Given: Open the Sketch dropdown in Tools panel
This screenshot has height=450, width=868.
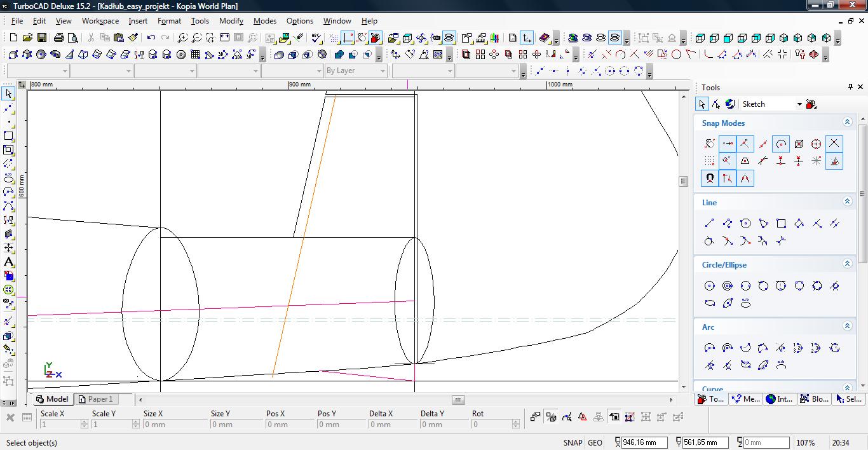Looking at the screenshot, I should pyautogui.click(x=799, y=104).
